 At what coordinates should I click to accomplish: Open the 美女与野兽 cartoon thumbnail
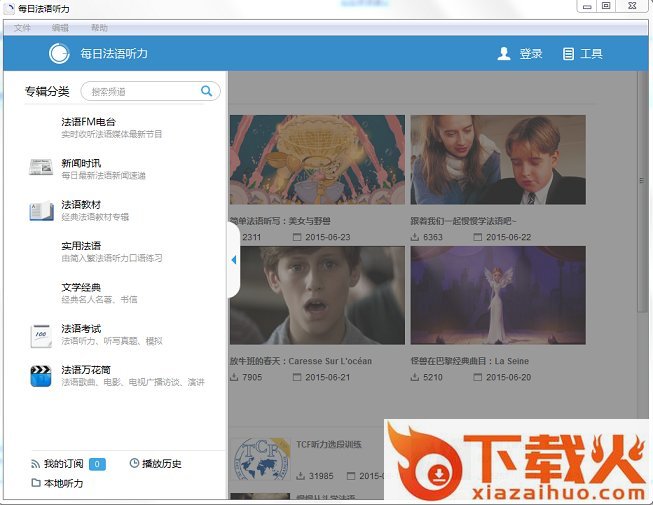pos(317,160)
